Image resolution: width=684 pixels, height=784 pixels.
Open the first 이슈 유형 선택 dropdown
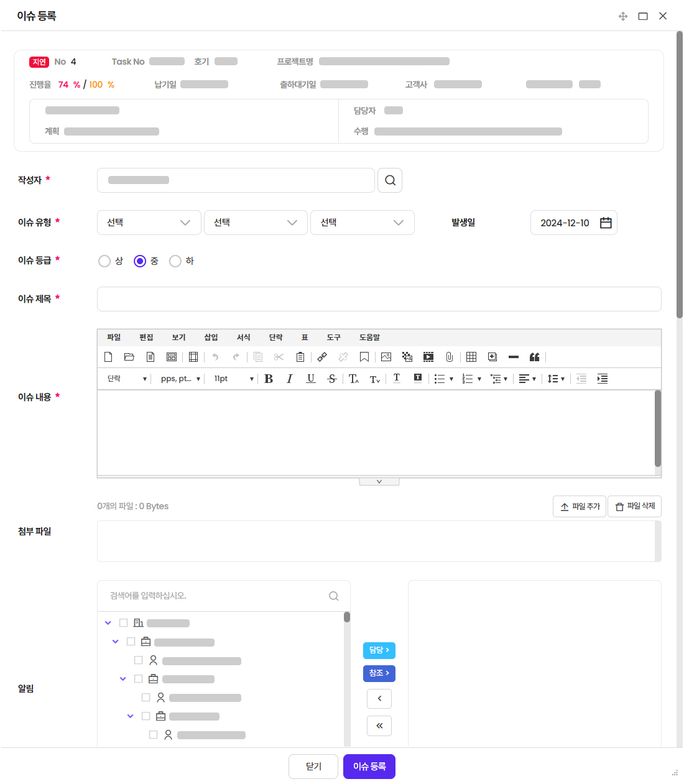point(149,223)
